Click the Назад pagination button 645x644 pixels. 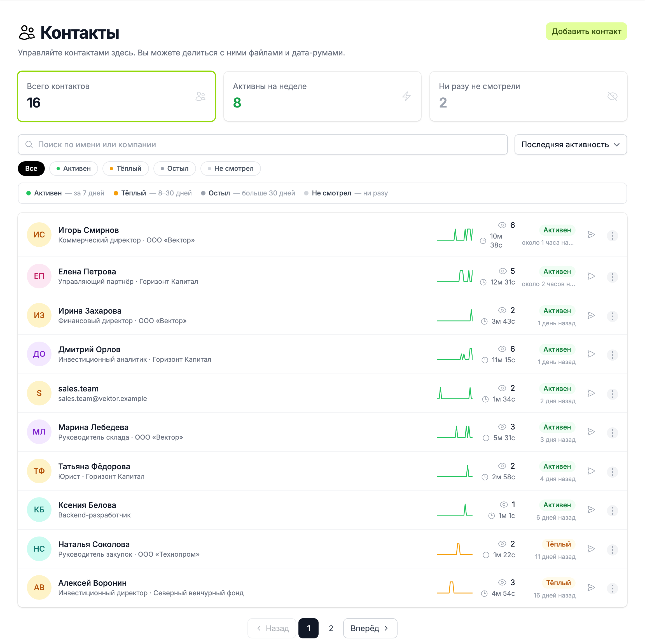(272, 628)
